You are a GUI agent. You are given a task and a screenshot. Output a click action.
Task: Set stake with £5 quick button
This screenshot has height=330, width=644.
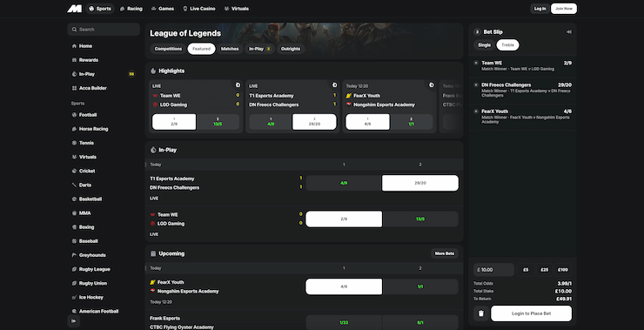(526, 270)
